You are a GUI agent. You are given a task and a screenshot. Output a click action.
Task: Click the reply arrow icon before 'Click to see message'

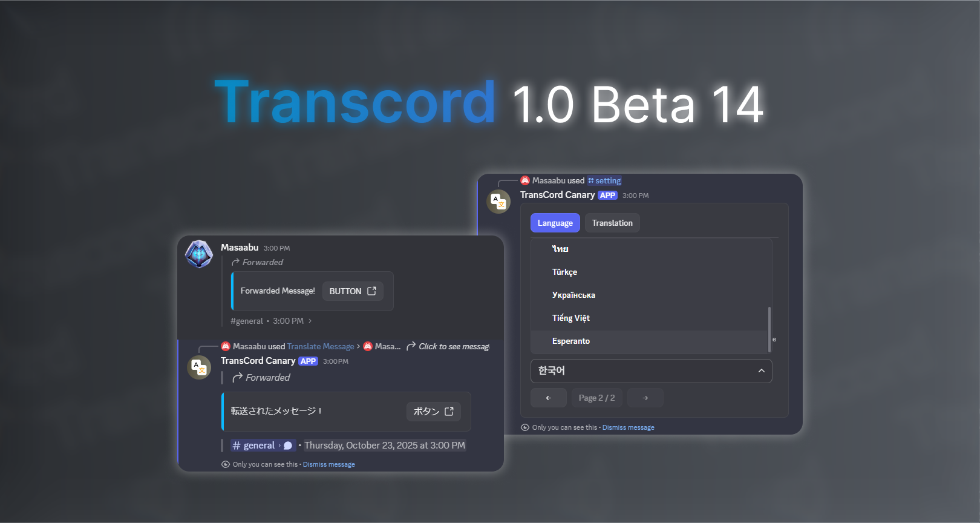point(411,346)
